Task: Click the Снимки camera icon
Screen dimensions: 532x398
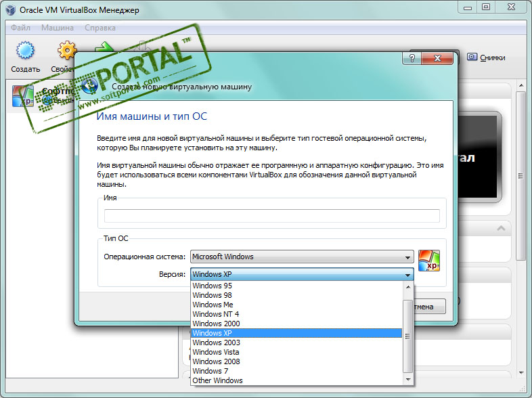Action: click(x=472, y=57)
